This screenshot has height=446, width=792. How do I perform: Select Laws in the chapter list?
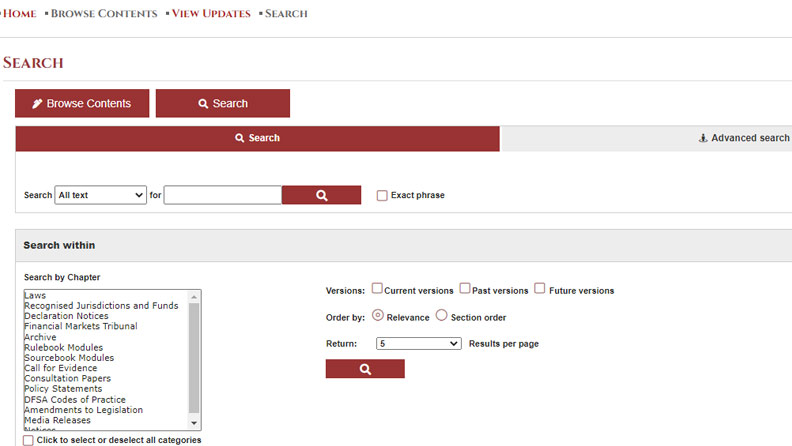[36, 295]
